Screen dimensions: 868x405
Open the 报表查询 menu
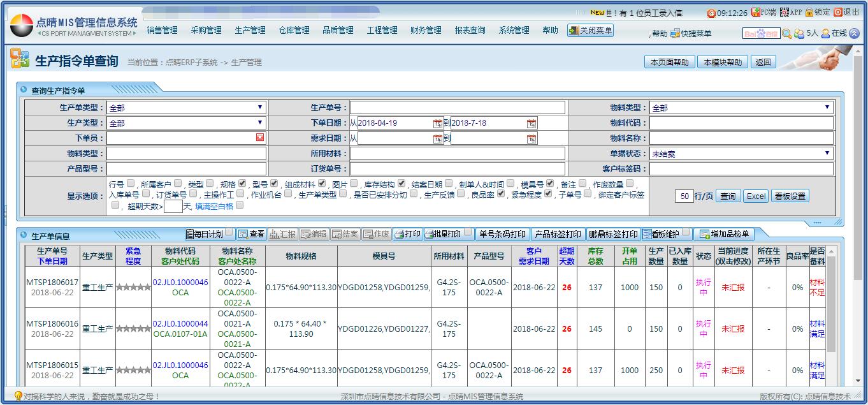click(x=470, y=30)
